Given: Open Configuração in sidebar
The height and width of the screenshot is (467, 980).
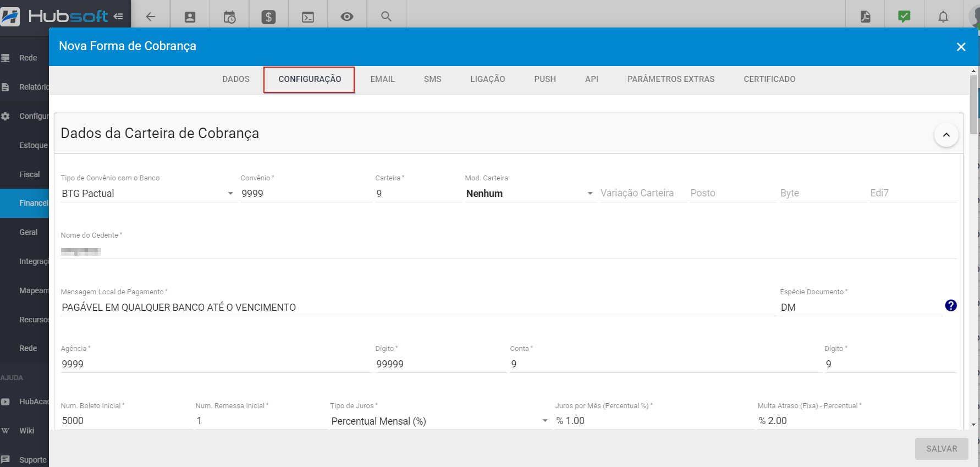Looking at the screenshot, I should tap(24, 116).
